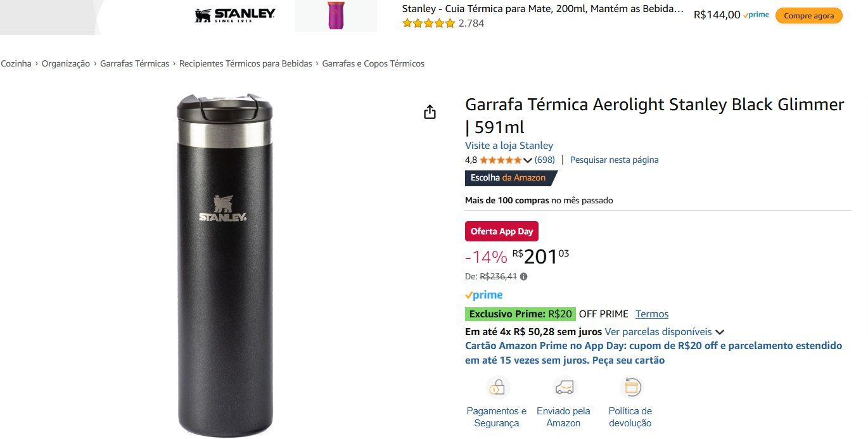
Task: Click the Política de devolução box icon
Action: point(631,387)
